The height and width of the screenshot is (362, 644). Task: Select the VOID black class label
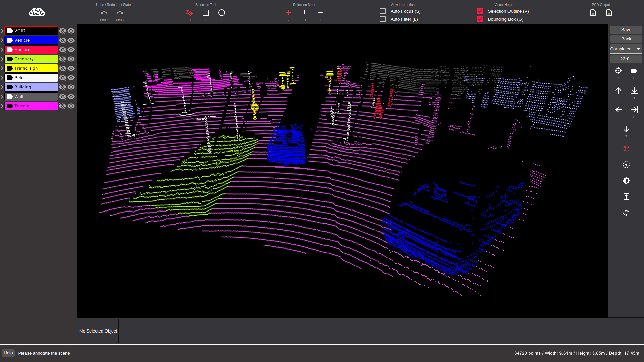click(31, 31)
